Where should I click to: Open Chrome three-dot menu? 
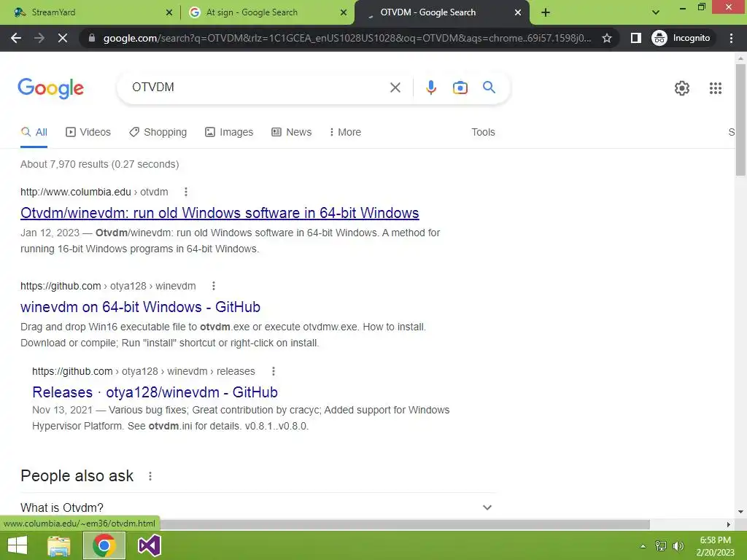tap(731, 38)
